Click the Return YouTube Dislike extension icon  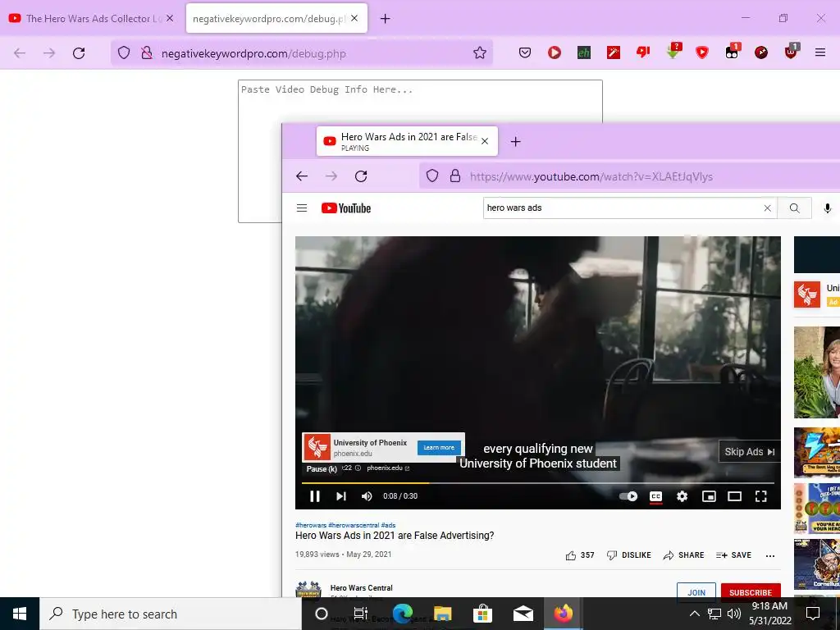pyautogui.click(x=643, y=52)
